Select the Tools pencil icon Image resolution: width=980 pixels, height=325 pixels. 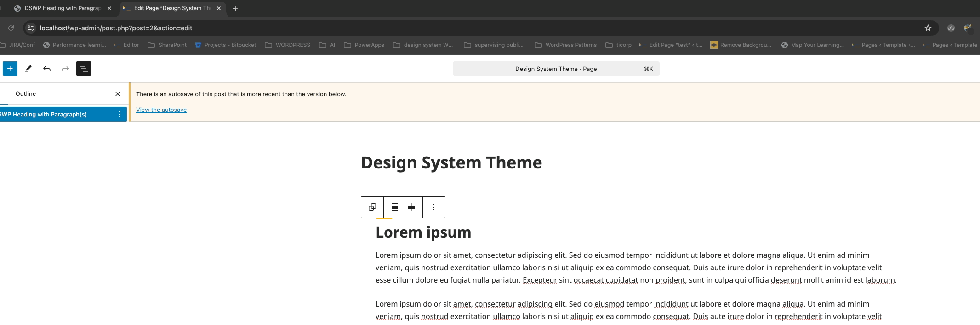click(x=28, y=69)
